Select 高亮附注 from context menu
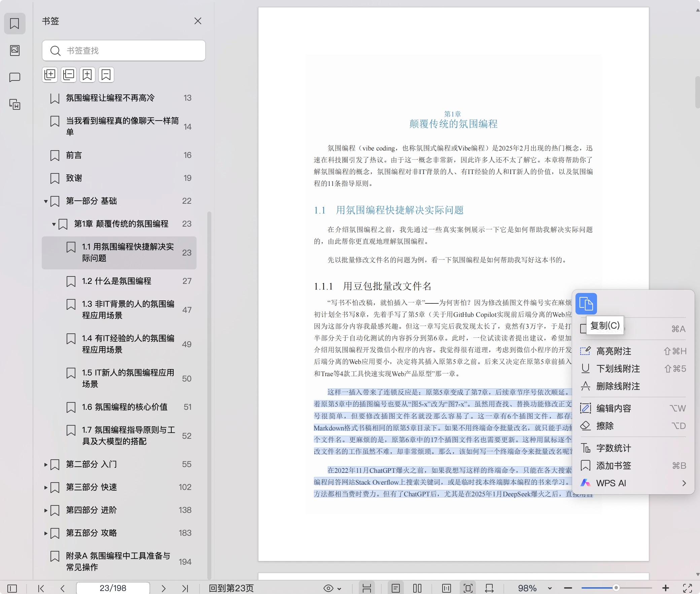700x594 pixels. pos(614,351)
